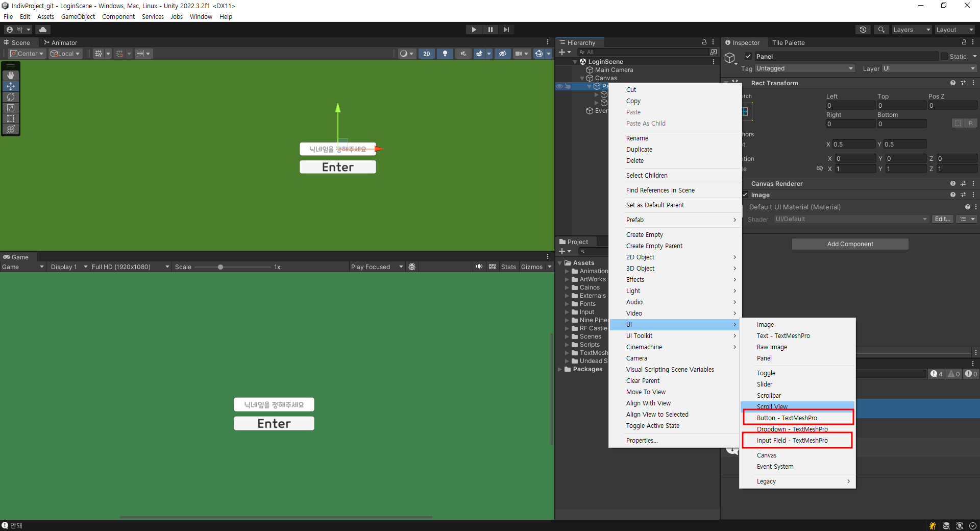Screen dimensions: 980x531
Task: Click the Enter button in Scene view
Action: click(337, 167)
